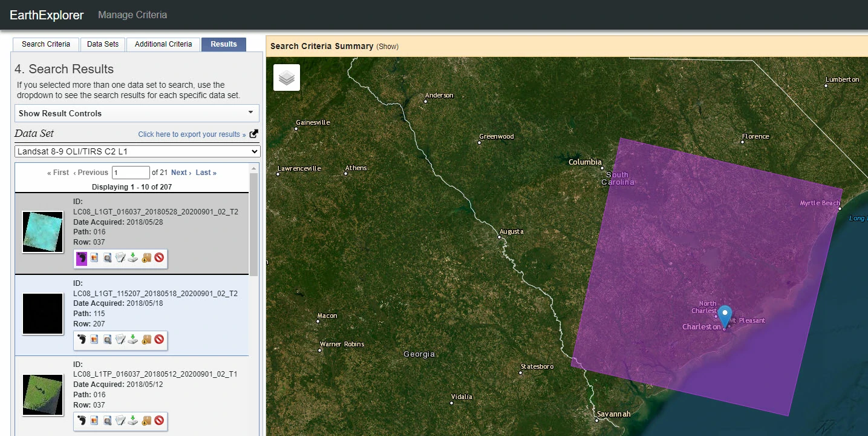Screen dimensions: 868x436
Task: Click download icon for the 2018/05/28 scene
Action: 133,259
